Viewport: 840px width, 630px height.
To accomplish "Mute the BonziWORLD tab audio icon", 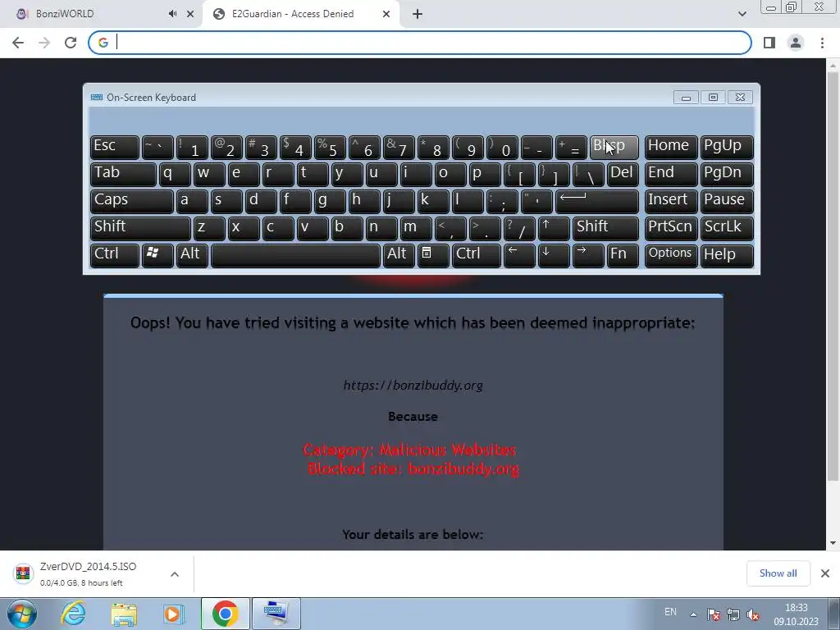I will (172, 14).
